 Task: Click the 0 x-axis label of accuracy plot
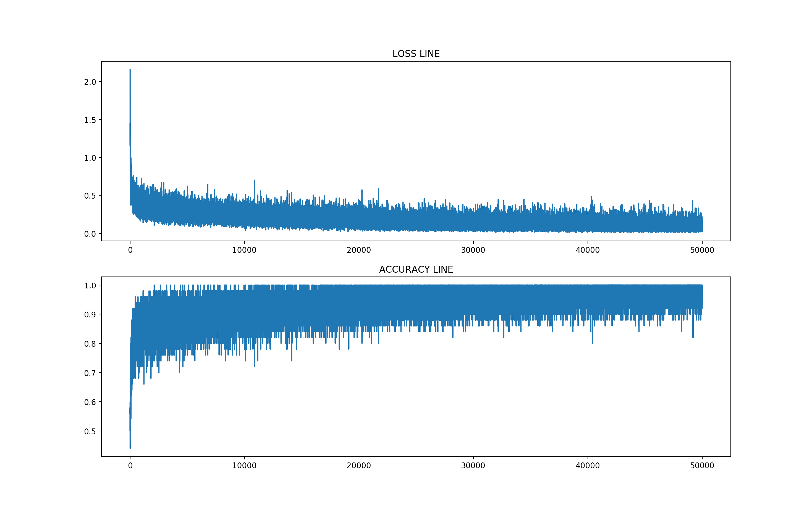click(130, 465)
